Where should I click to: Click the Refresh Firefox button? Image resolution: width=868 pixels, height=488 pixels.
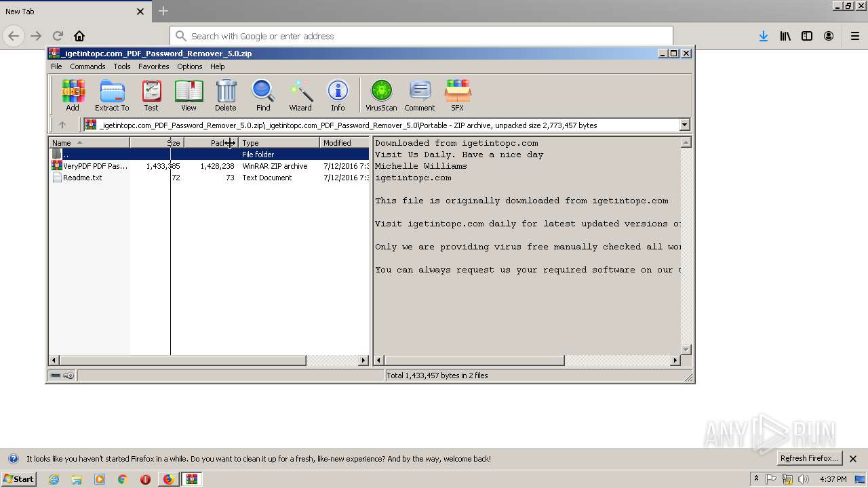[810, 458]
